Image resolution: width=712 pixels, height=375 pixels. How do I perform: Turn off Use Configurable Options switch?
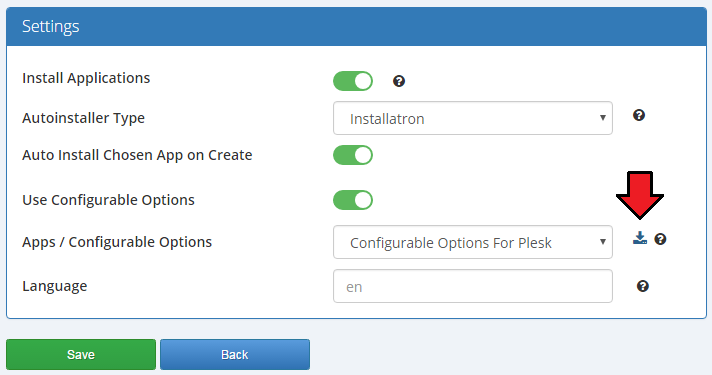coord(353,200)
